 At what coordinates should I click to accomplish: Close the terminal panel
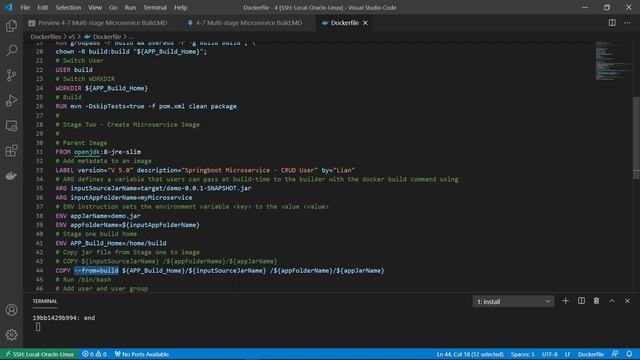click(627, 301)
